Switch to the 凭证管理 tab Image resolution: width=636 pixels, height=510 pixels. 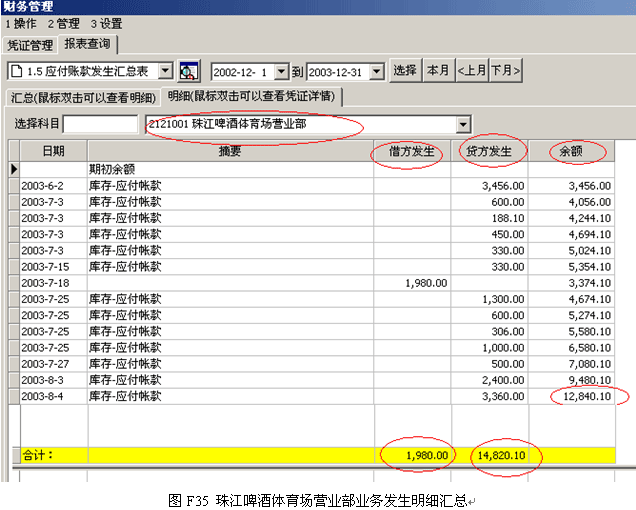pos(30,46)
